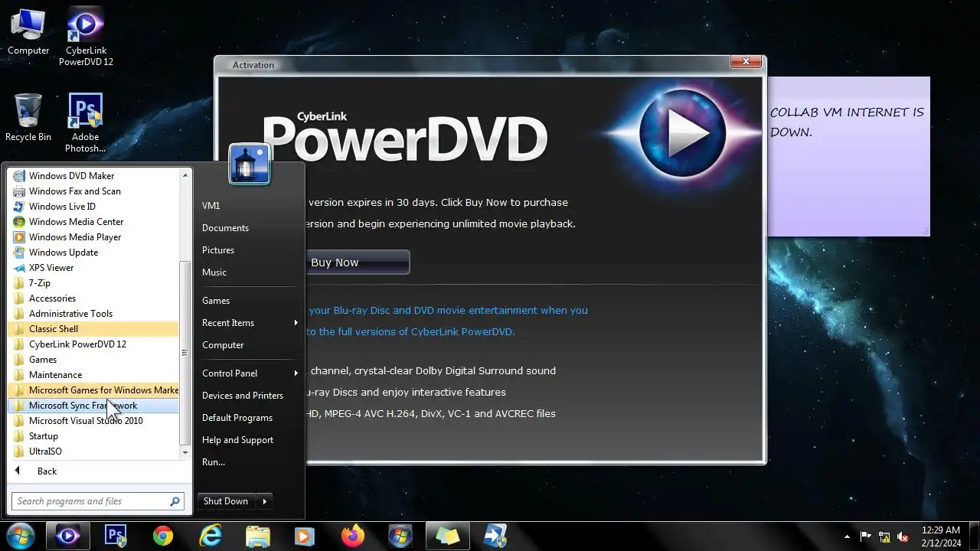Viewport: 980px width, 551px height.
Task: Click the Shut Down button
Action: click(x=227, y=501)
